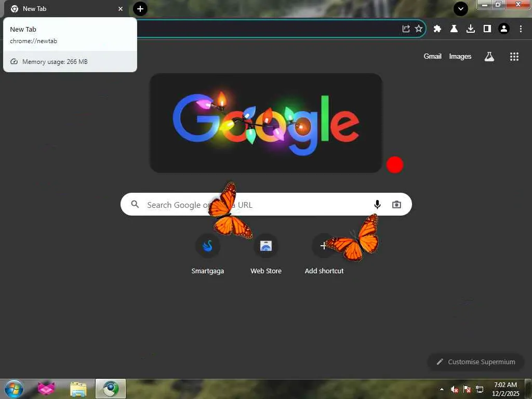Open the Images link
Image resolution: width=532 pixels, height=399 pixels.
pos(460,56)
